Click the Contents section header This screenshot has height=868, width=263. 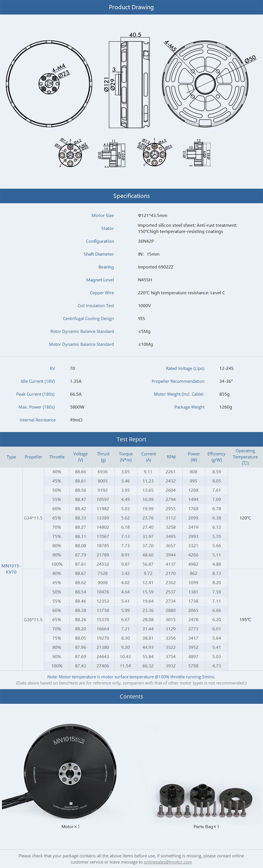pos(131,696)
